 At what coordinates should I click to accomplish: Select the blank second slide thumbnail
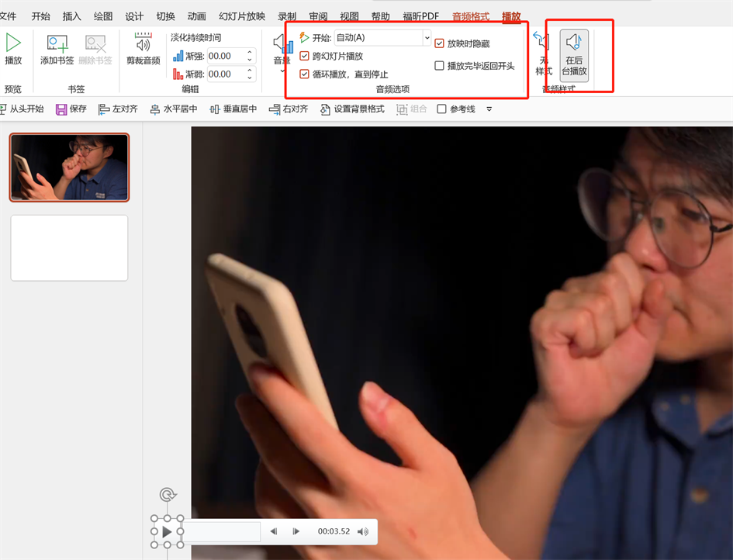pos(69,247)
